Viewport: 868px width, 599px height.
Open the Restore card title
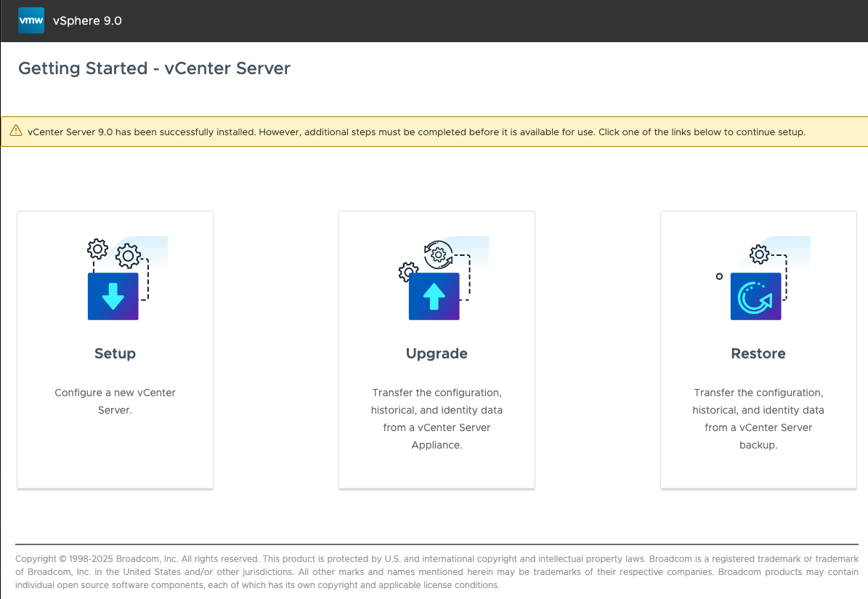point(758,353)
